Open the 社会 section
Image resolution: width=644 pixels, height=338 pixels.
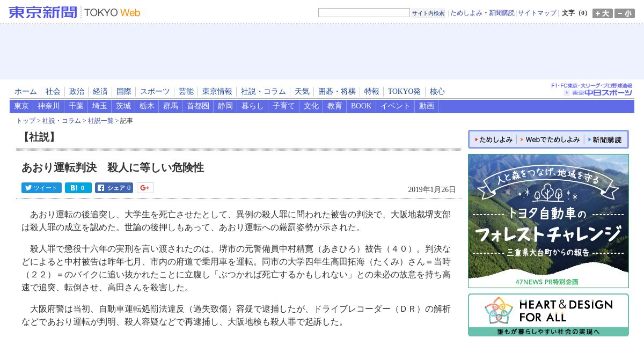(53, 92)
